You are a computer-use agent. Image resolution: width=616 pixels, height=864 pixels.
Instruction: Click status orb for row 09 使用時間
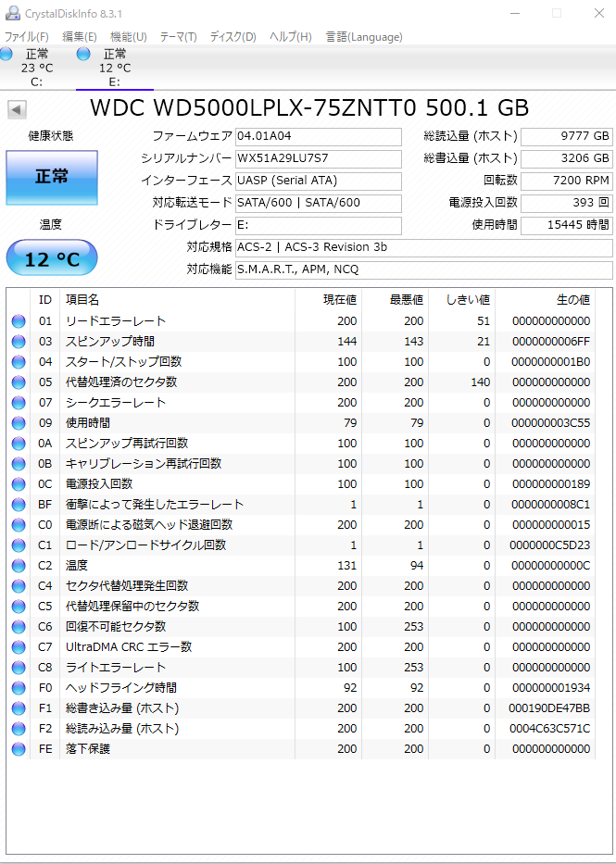pyautogui.click(x=19, y=423)
